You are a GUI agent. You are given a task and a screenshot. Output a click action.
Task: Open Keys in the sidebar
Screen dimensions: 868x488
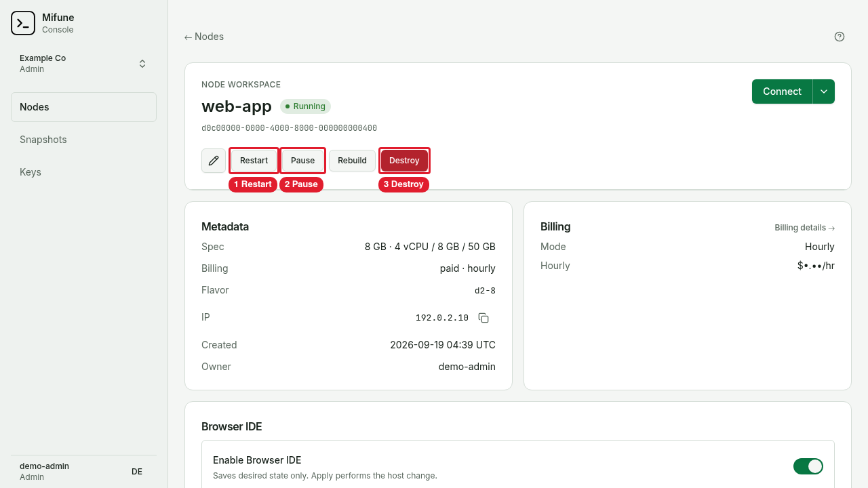click(x=83, y=172)
